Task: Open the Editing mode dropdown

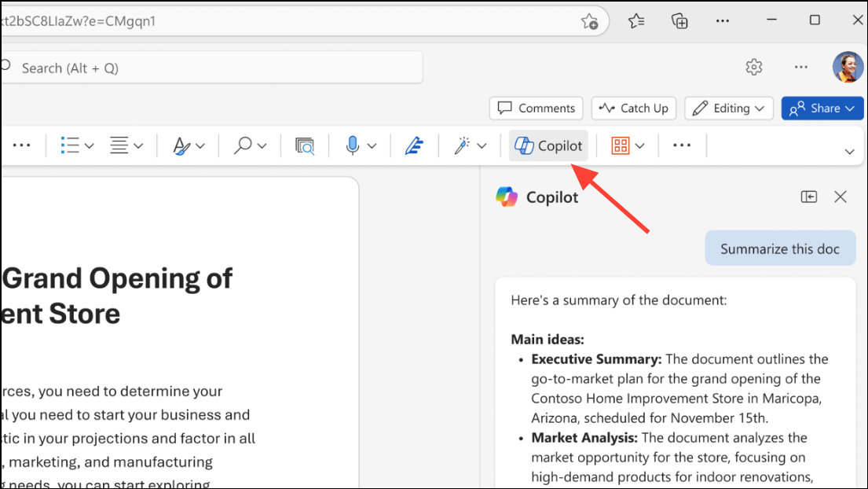Action: click(728, 108)
